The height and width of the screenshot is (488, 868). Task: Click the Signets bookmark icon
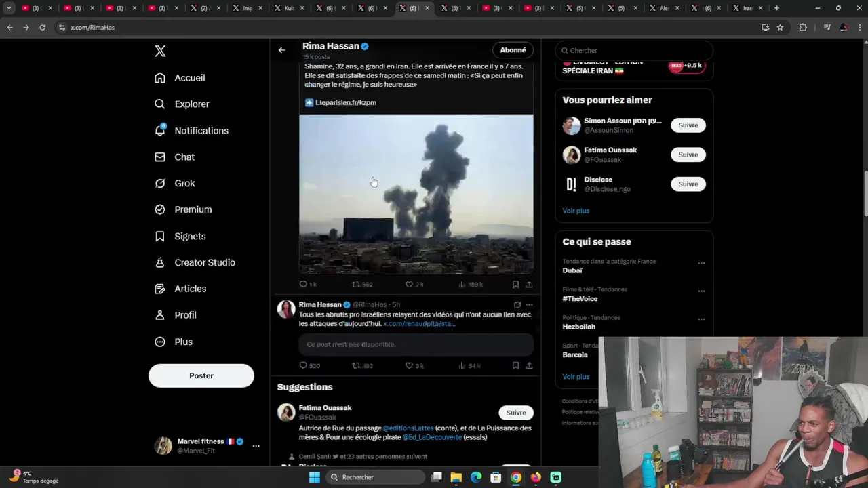point(160,237)
